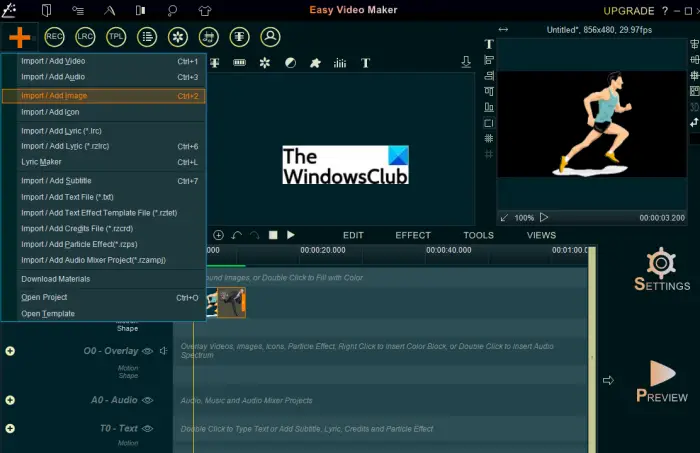Image resolution: width=700 pixels, height=453 pixels.
Task: Open the LRC lyric tool
Action: (85, 37)
